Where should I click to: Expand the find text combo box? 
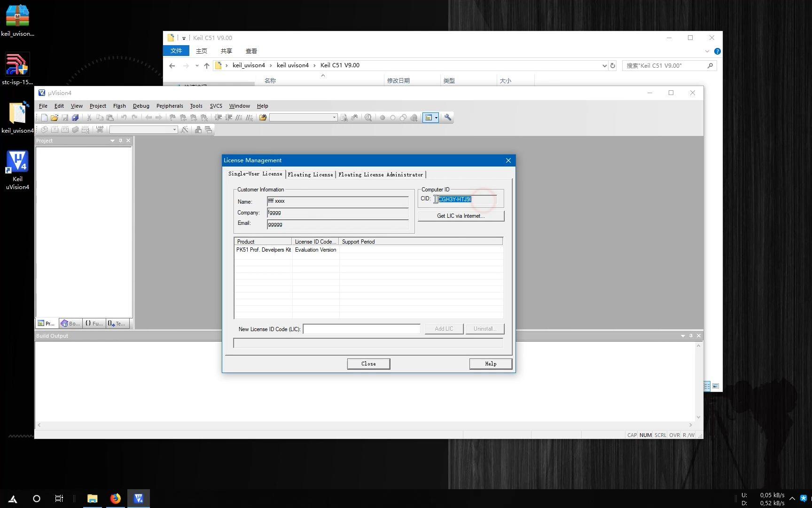pyautogui.click(x=335, y=118)
